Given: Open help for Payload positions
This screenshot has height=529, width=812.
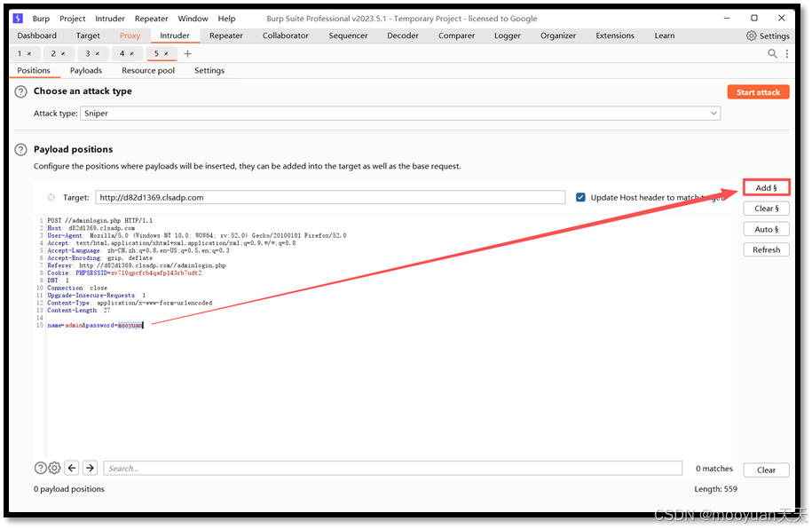Looking at the screenshot, I should (x=20, y=150).
